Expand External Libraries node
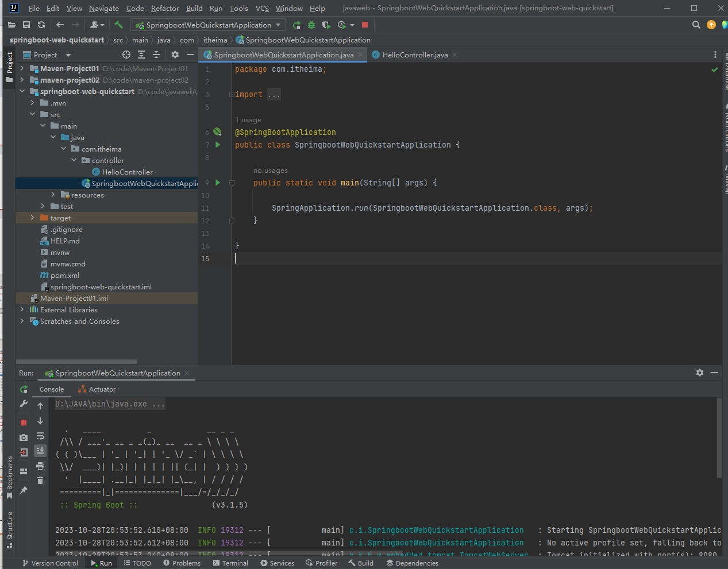 [x=22, y=309]
